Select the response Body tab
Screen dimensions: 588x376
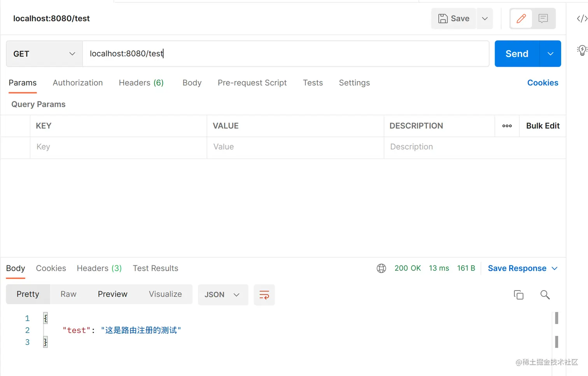16,268
